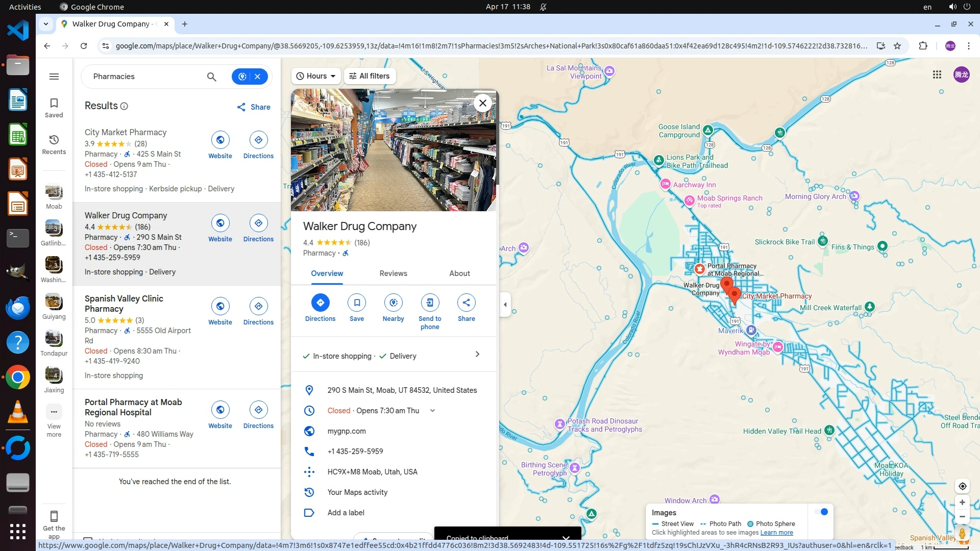Zoom in on the map
Screen dimensions: 980x551
point(962,503)
